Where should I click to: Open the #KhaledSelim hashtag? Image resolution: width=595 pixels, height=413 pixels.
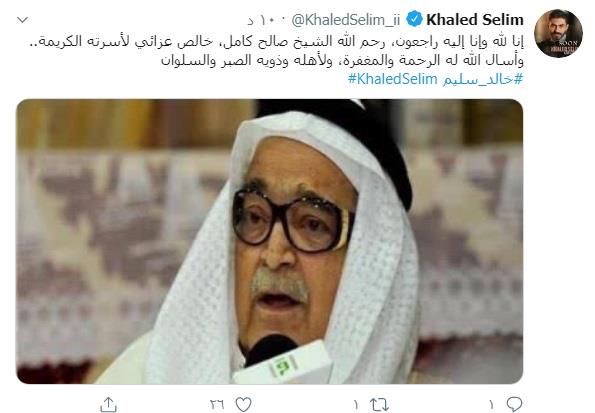pyautogui.click(x=393, y=79)
